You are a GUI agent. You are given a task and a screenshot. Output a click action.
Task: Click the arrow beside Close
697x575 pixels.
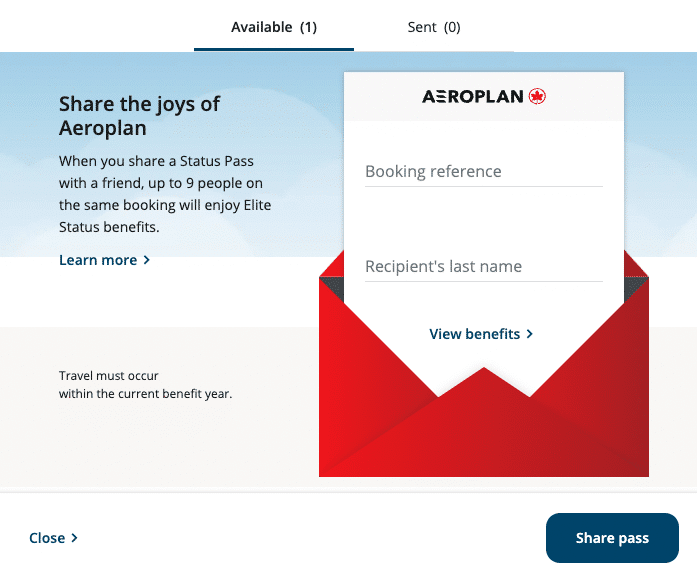coord(74,538)
